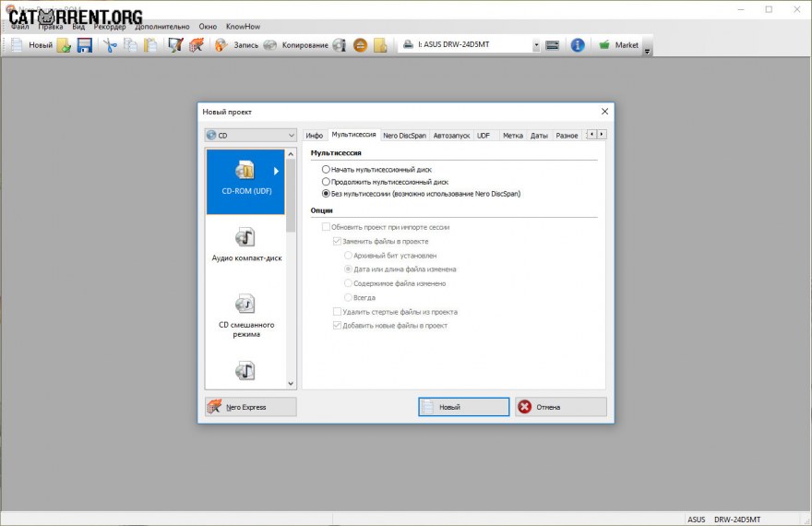Click the yellow folder icon after Eject
The height and width of the screenshot is (526, 812).
click(380, 45)
